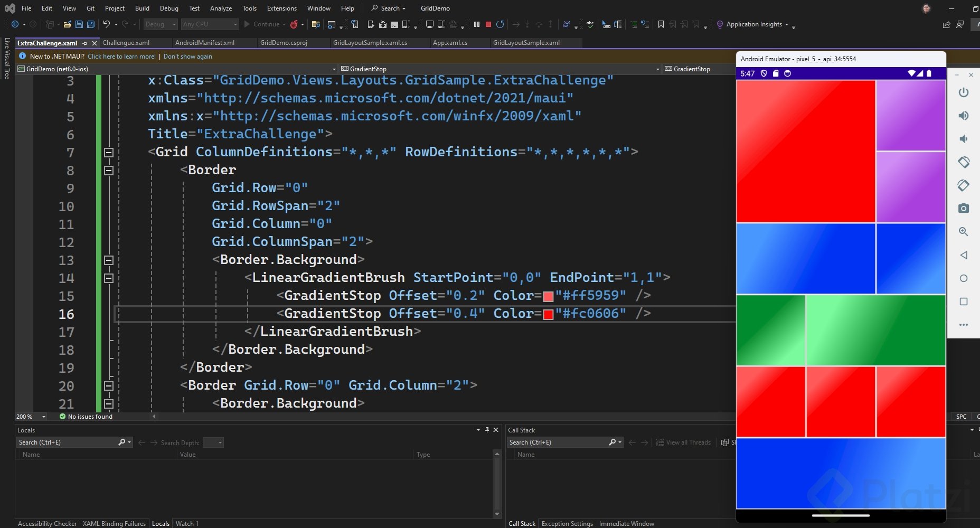Switch to the GridLayoutSample.xaml.cs tab
This screenshot has height=528, width=980.
coord(370,43)
